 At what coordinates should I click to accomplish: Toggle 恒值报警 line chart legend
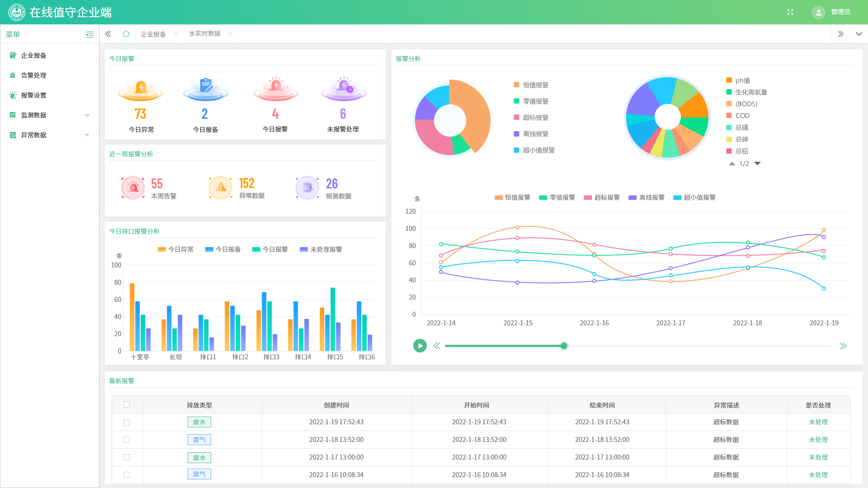point(512,197)
